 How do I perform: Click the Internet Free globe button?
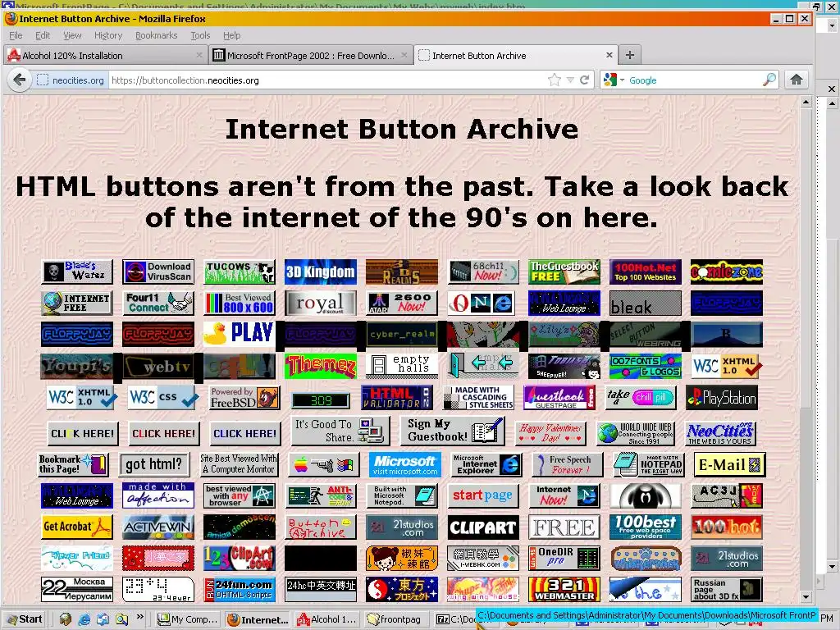tap(77, 303)
